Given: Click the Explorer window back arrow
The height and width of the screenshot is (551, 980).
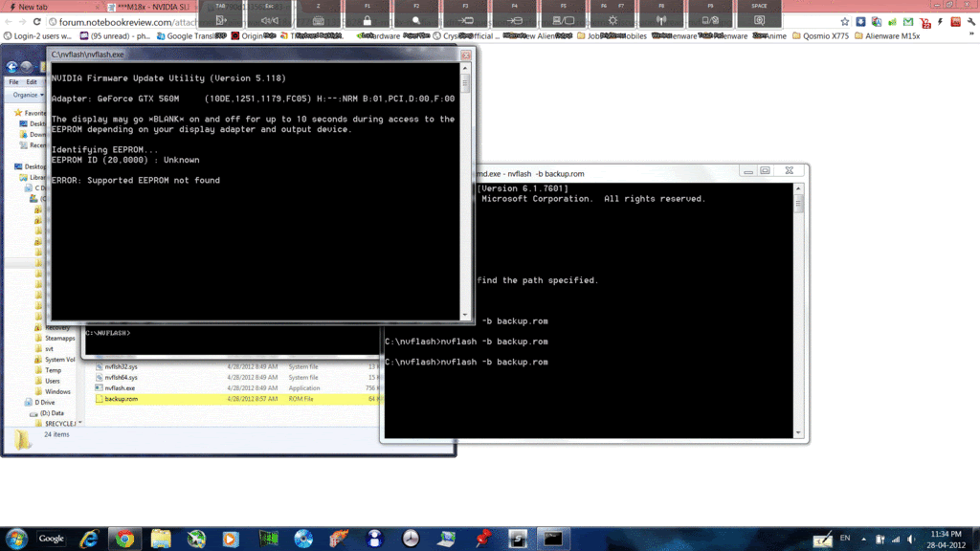Looking at the screenshot, I should [11, 66].
